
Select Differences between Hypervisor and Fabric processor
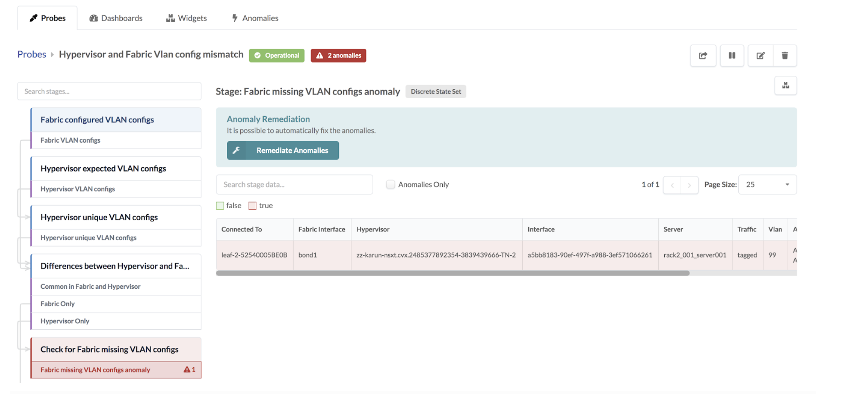[116, 266]
